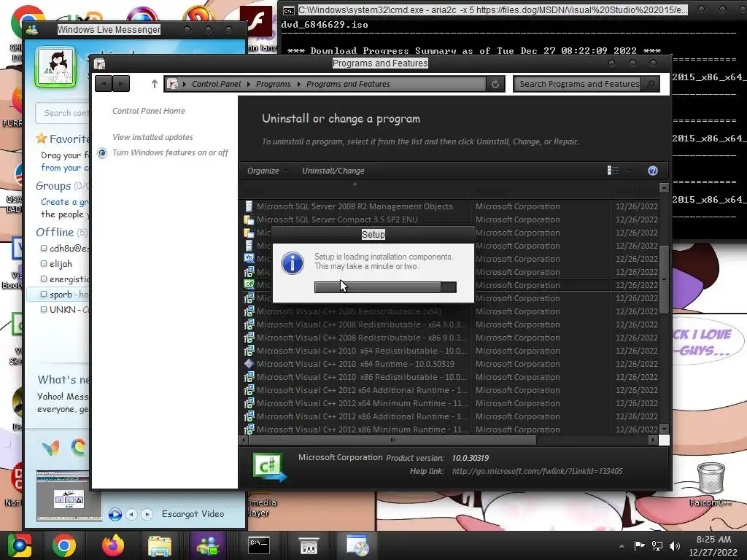Click the Escargot Video thumbnail
747x560 pixels.
point(69,496)
